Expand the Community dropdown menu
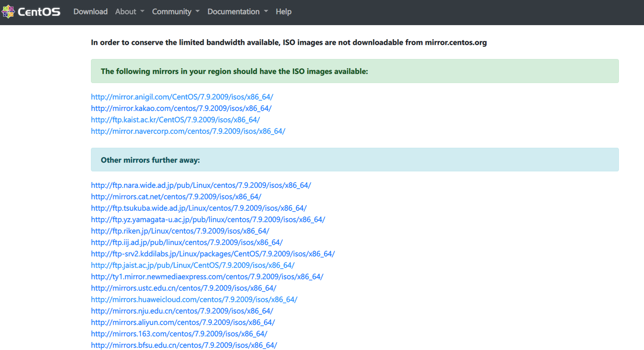The height and width of the screenshot is (350, 644). tap(176, 12)
